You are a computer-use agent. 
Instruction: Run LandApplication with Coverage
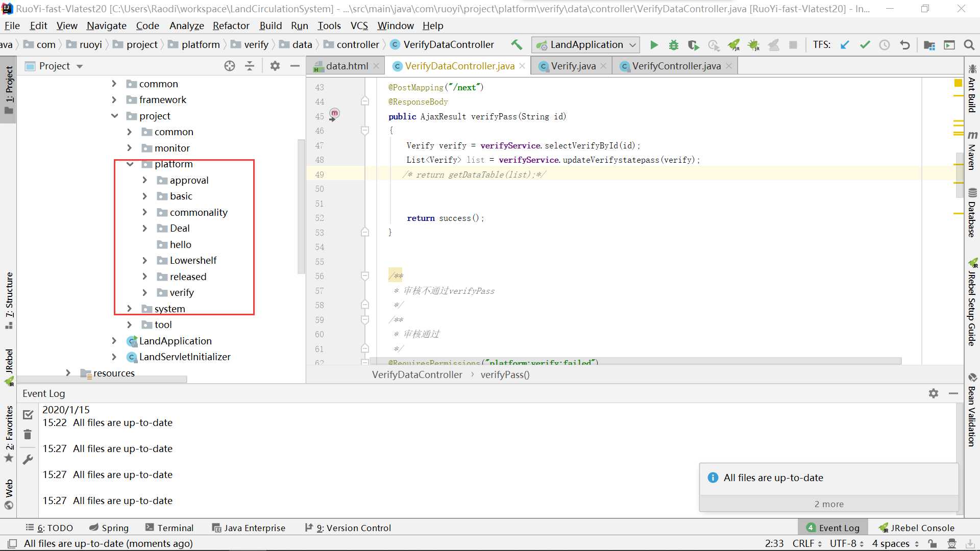(x=693, y=45)
